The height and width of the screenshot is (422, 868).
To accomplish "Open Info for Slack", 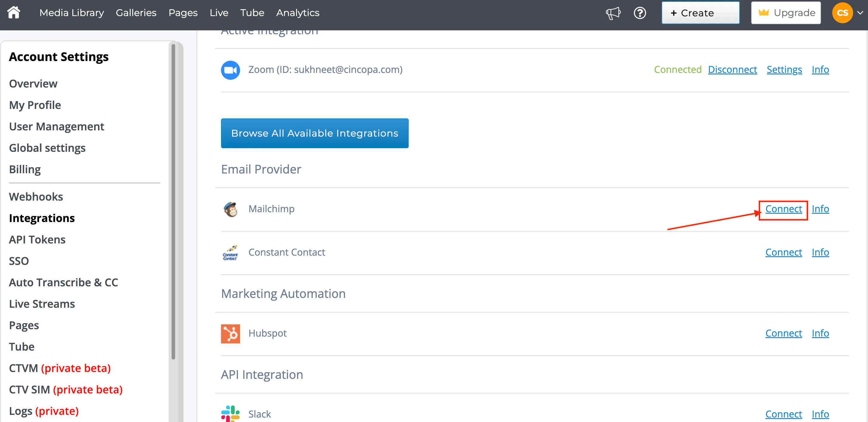I will [820, 414].
